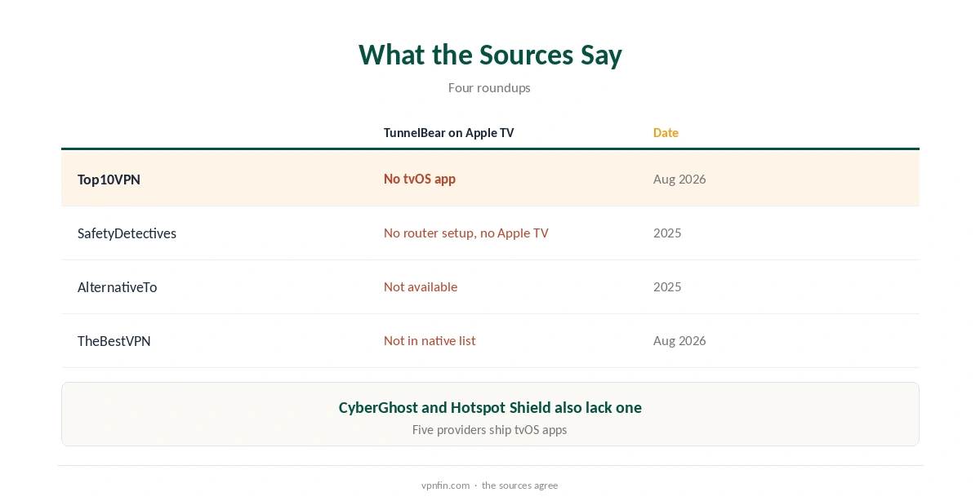Click the SafetyDetectives row's 2025 date
This screenshot has height=501, width=980.
click(x=667, y=233)
